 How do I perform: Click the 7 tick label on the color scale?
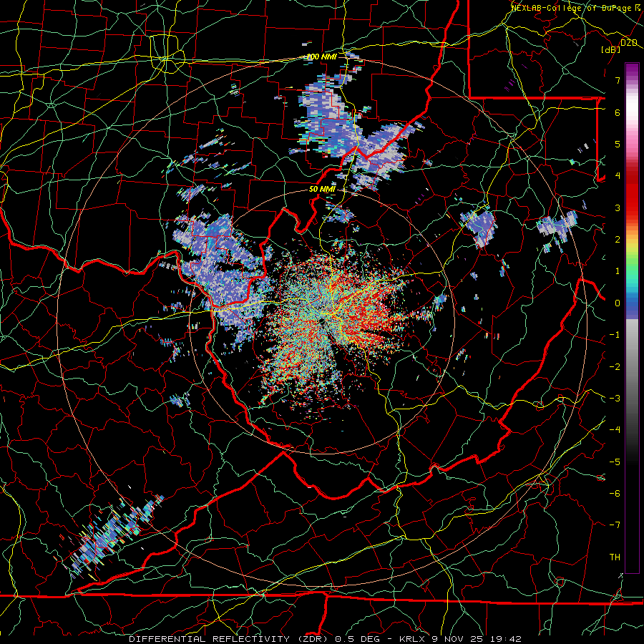tap(618, 80)
